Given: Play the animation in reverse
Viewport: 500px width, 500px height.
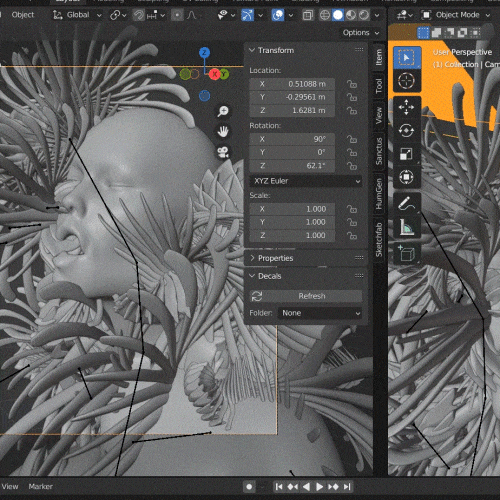Looking at the screenshot, I should click(x=306, y=487).
